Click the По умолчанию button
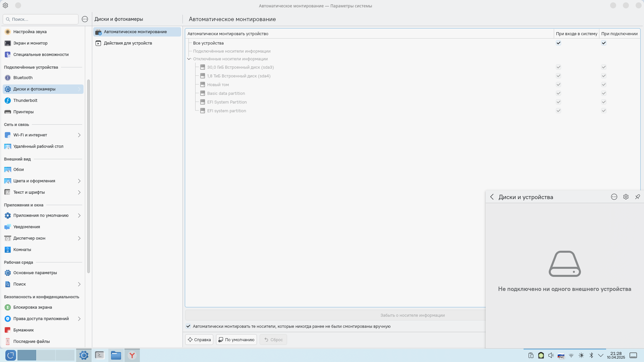Image resolution: width=644 pixels, height=362 pixels. [236, 340]
